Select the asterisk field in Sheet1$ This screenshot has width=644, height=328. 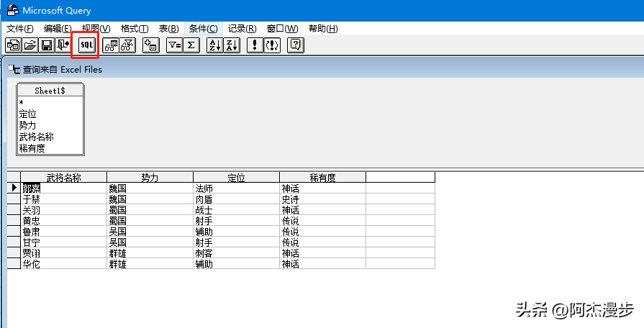click(x=50, y=103)
